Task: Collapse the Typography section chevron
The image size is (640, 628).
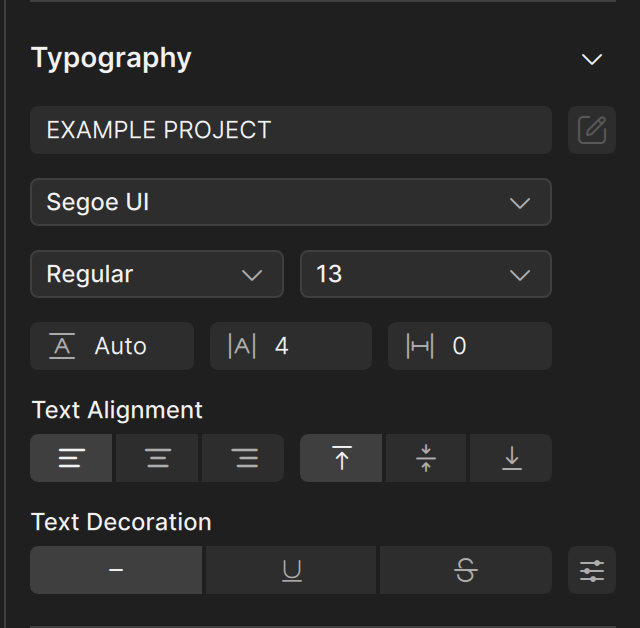Action: [x=591, y=60]
